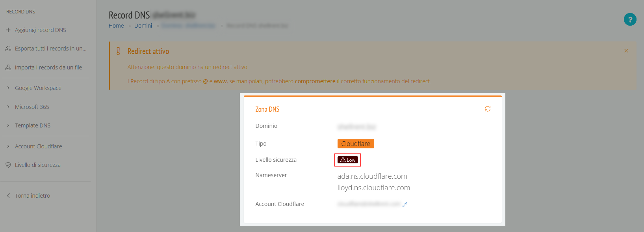Select the ada.ns.cloudflare.com nameserver text

pos(372,176)
